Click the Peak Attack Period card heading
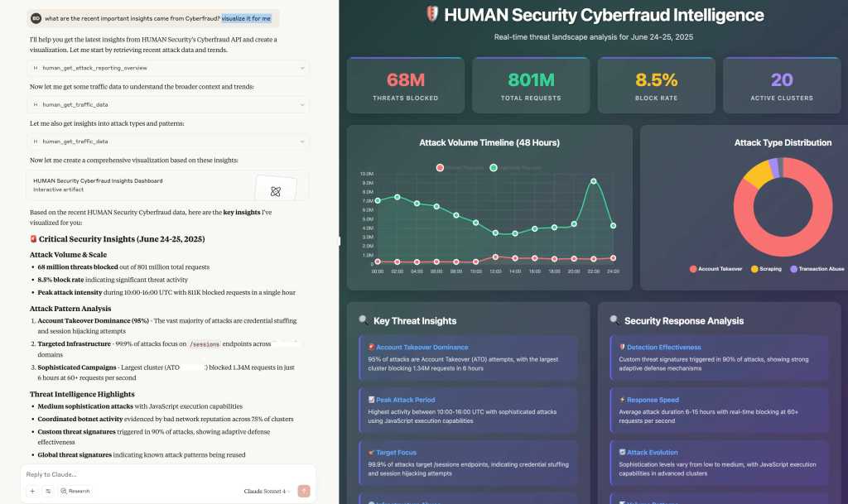This screenshot has width=848, height=504. click(x=406, y=400)
